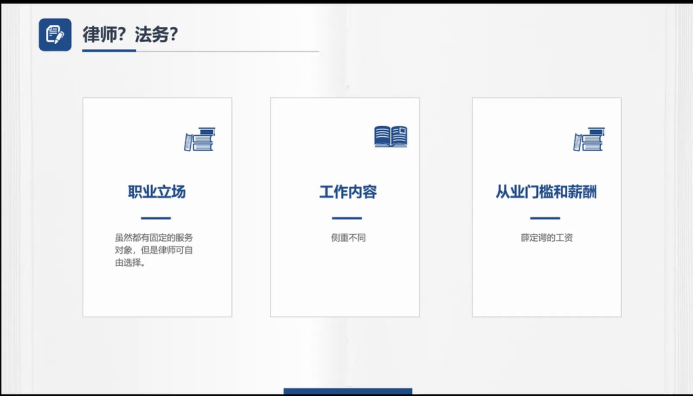Click the dark blue bar at slide bottom
Viewport: 693px width, 396px height.
[348, 391]
